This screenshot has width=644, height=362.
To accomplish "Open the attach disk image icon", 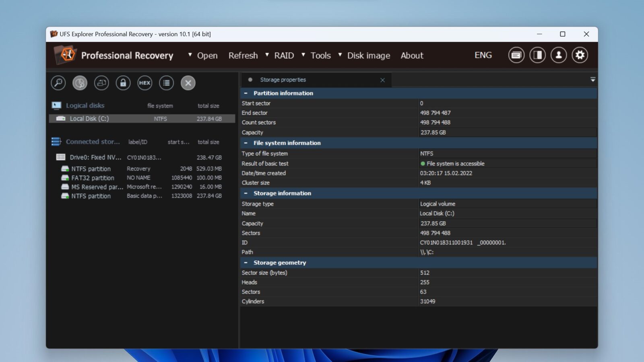I will (101, 83).
